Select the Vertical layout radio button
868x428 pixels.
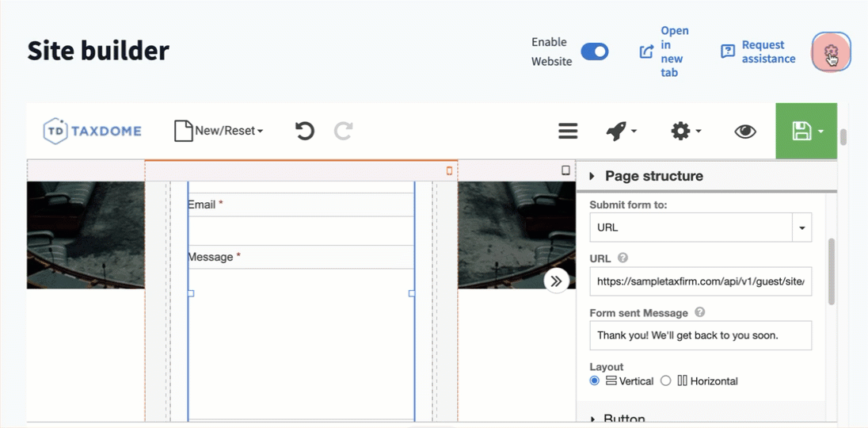pyautogui.click(x=595, y=381)
